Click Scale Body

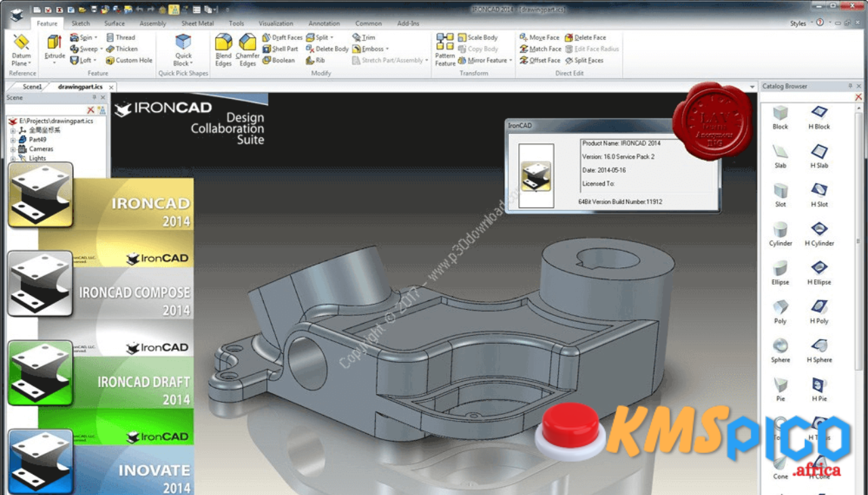tap(478, 37)
